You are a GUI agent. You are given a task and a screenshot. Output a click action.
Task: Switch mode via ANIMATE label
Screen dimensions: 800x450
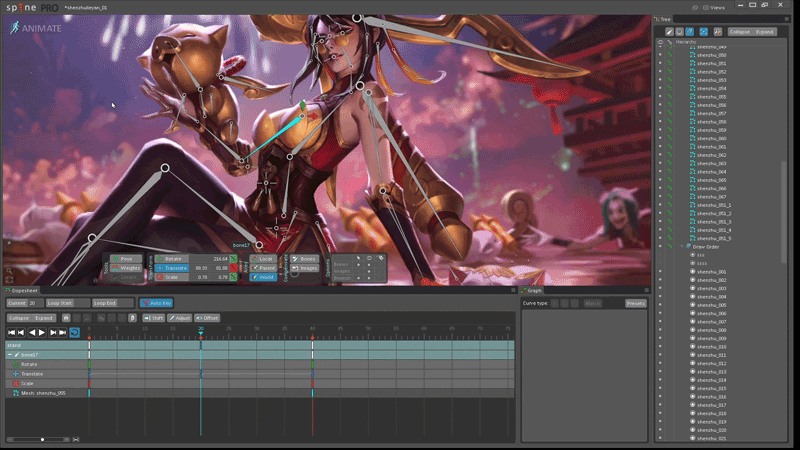[36, 28]
